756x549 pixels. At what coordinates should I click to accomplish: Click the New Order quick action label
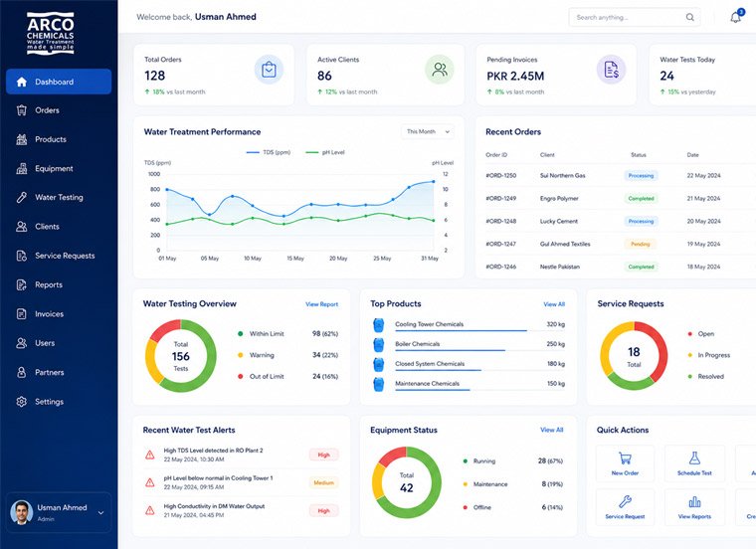point(625,472)
